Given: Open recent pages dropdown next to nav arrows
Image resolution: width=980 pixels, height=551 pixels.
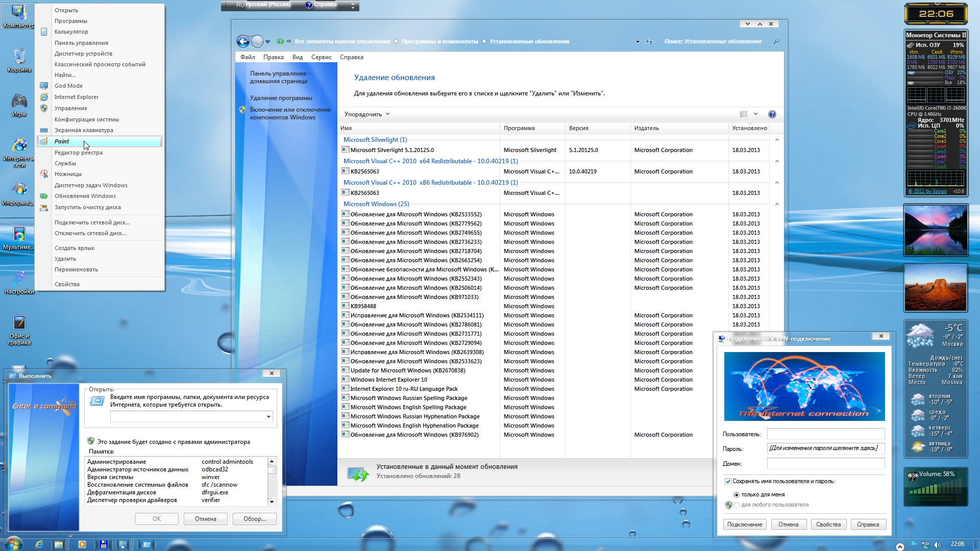Looking at the screenshot, I should click(267, 42).
